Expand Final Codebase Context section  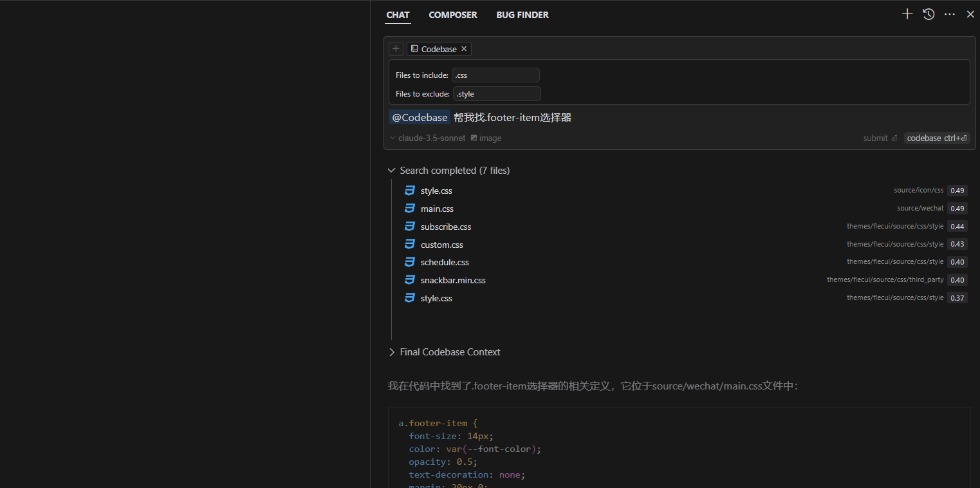click(x=392, y=352)
